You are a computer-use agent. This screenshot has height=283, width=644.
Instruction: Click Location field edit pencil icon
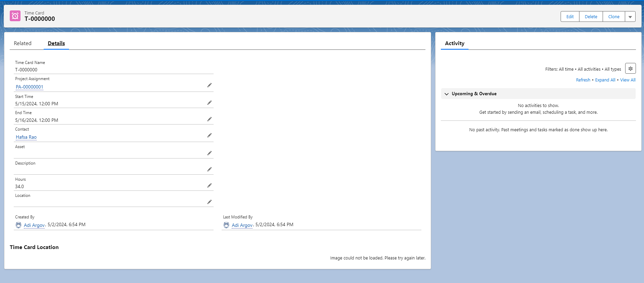coord(209,202)
